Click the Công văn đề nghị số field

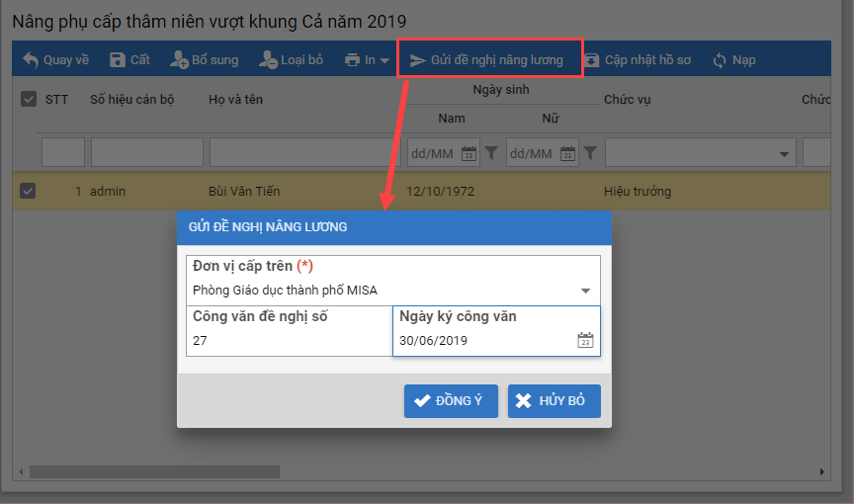pyautogui.click(x=289, y=341)
